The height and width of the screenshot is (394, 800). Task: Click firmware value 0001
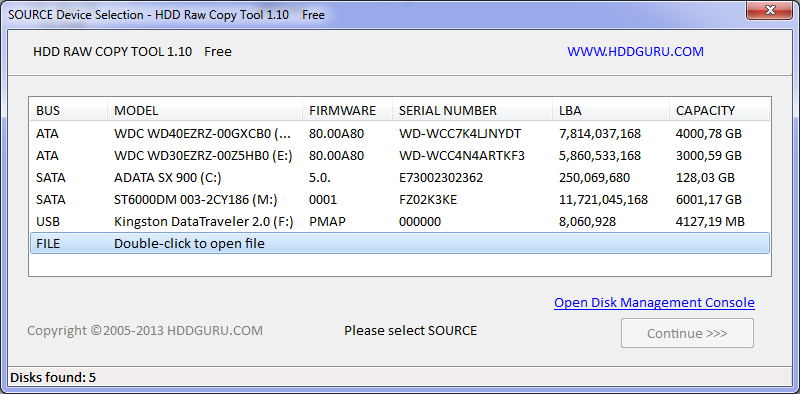(x=323, y=200)
